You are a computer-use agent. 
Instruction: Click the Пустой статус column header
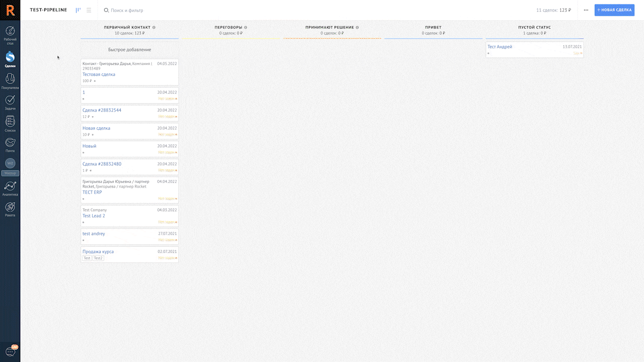coord(534,28)
